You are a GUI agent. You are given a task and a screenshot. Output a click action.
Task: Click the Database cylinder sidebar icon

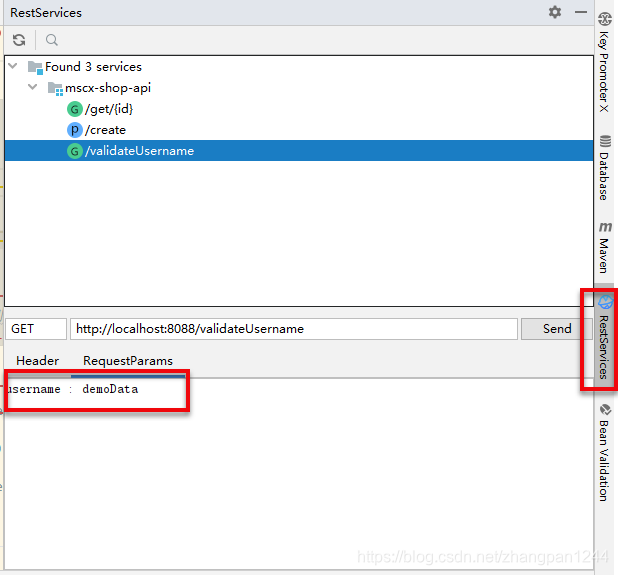tap(605, 141)
